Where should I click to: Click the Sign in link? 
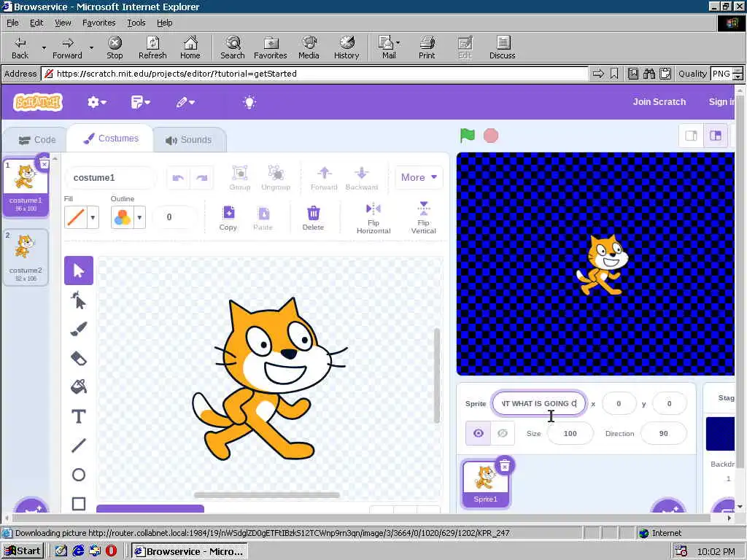[721, 102]
